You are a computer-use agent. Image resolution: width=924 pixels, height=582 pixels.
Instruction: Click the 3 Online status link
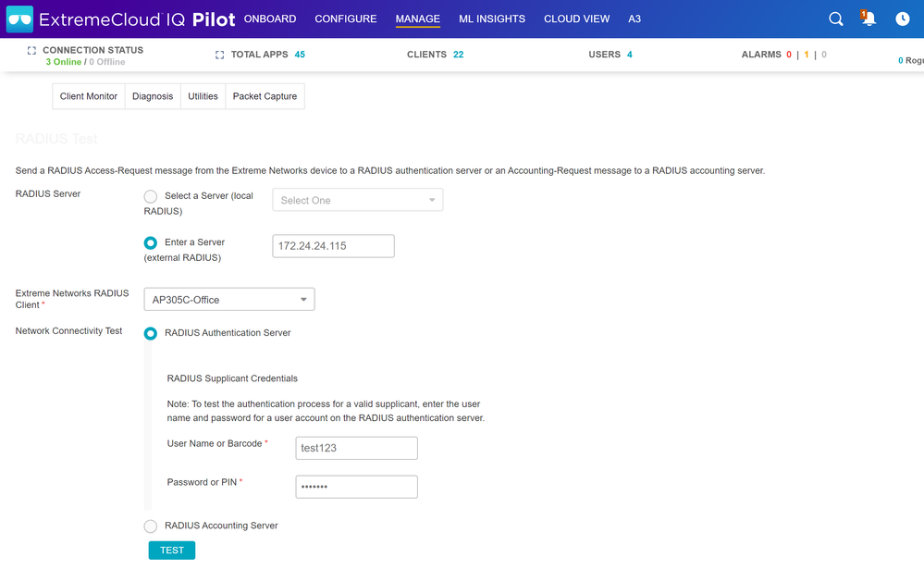click(64, 62)
